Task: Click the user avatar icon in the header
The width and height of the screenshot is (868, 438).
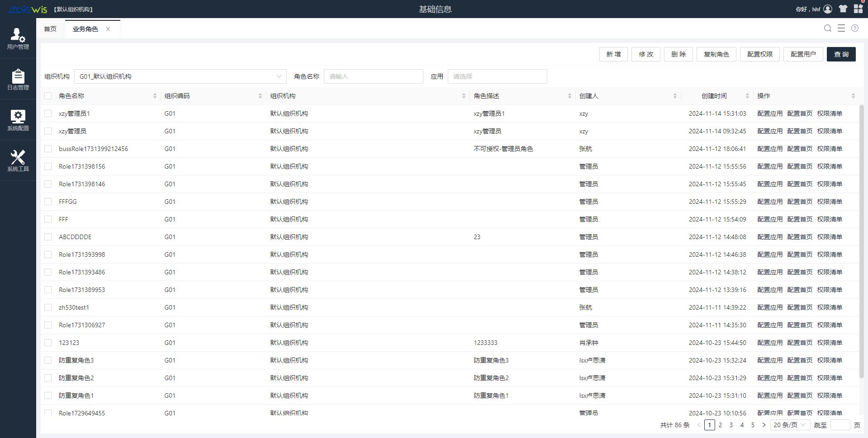Action: point(828,9)
